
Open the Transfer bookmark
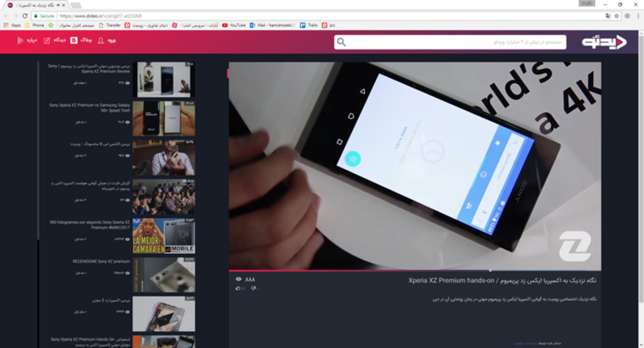pos(110,25)
